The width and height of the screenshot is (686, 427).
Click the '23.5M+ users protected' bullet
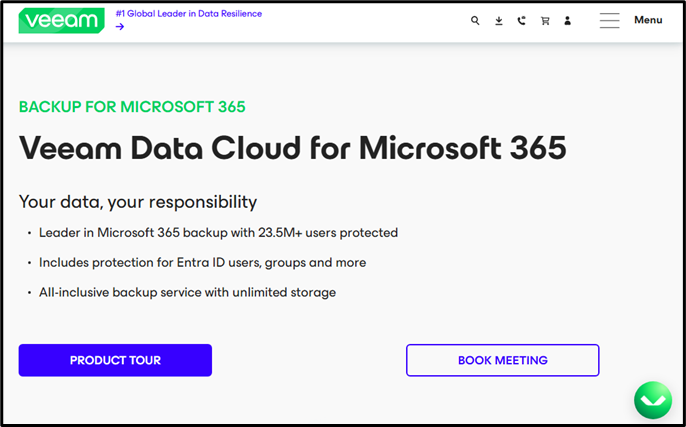click(218, 233)
